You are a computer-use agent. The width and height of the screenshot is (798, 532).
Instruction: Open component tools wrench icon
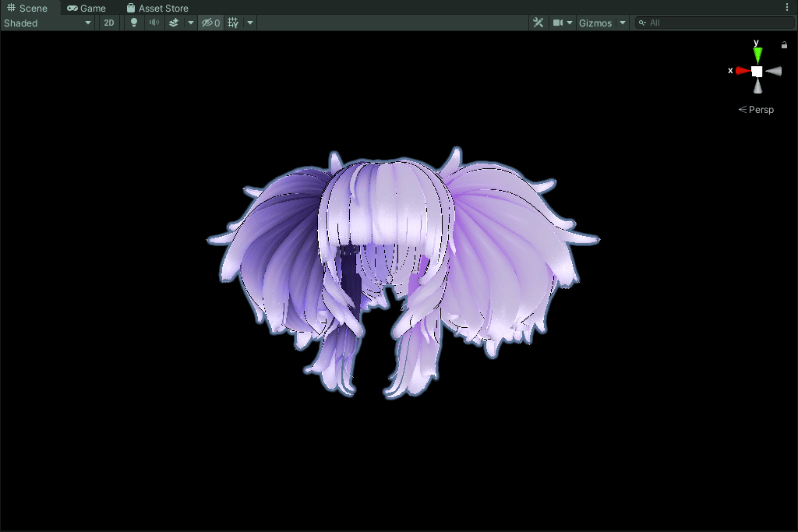[x=538, y=23]
